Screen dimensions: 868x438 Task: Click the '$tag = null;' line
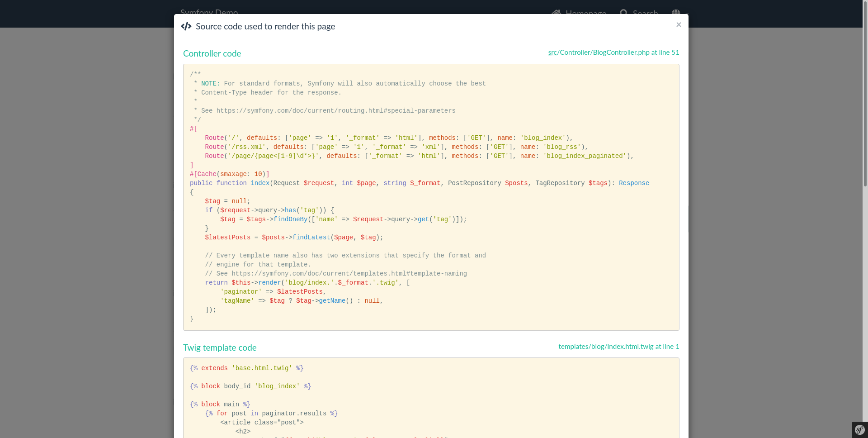click(227, 201)
